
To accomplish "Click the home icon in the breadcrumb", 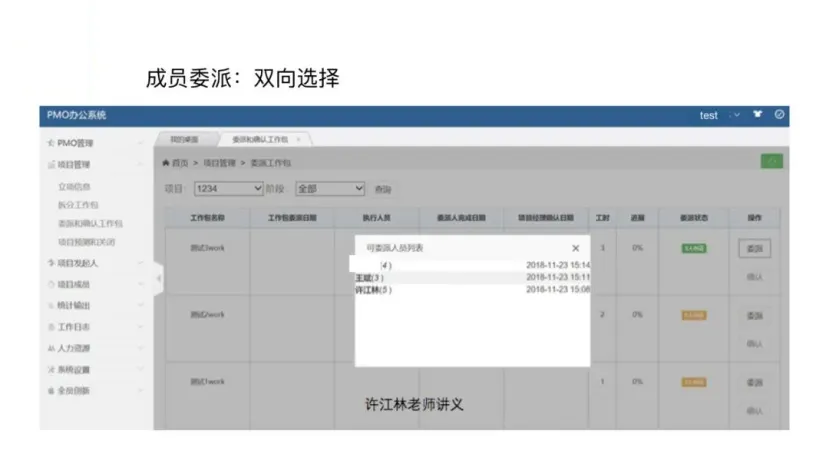I will tap(166, 163).
